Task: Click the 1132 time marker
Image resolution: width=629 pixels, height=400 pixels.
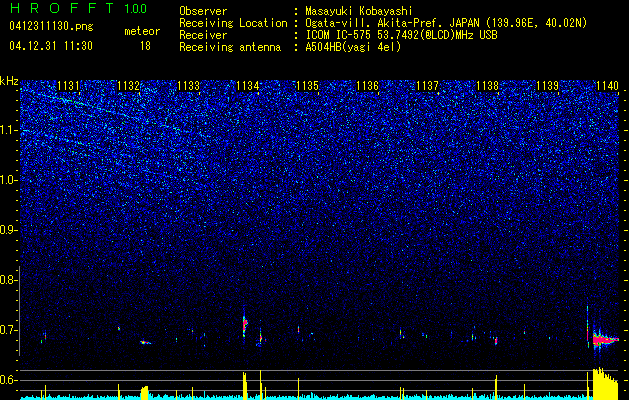Action: pyautogui.click(x=128, y=86)
